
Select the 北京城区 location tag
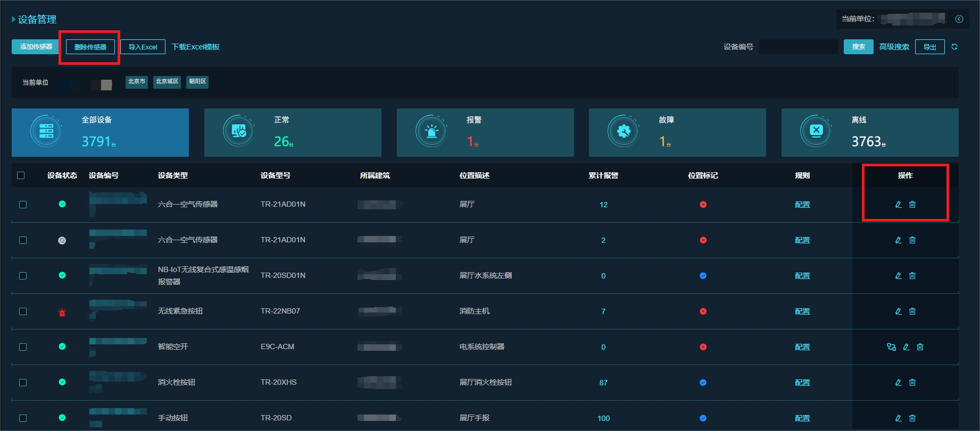click(167, 82)
